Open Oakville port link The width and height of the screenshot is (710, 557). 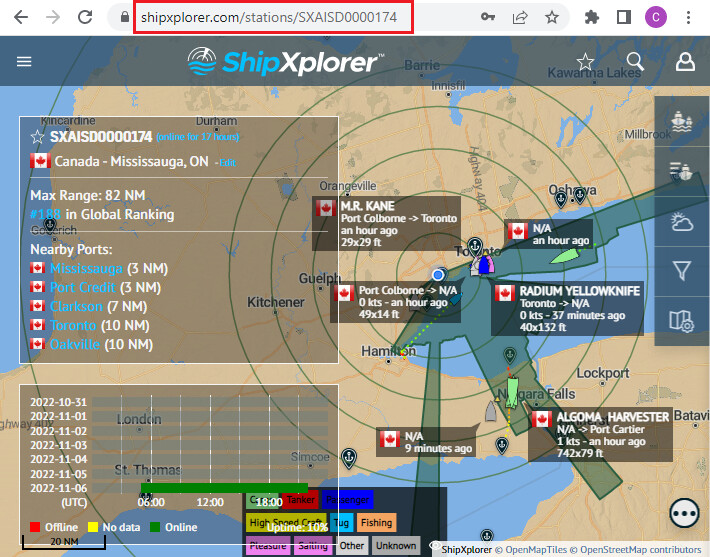pos(75,345)
